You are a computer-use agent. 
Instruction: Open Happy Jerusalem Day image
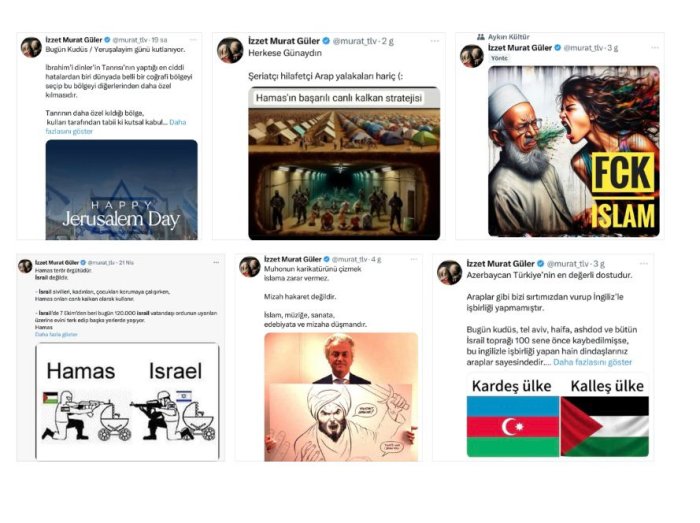tap(121, 190)
